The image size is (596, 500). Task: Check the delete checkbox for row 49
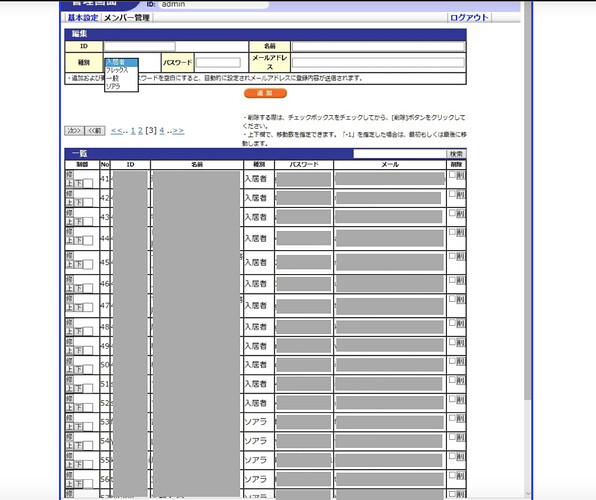tap(452, 341)
